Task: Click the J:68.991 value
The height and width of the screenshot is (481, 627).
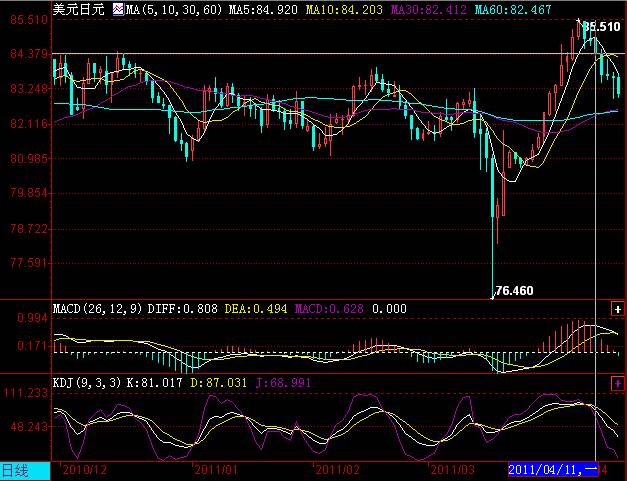Action: point(283,383)
